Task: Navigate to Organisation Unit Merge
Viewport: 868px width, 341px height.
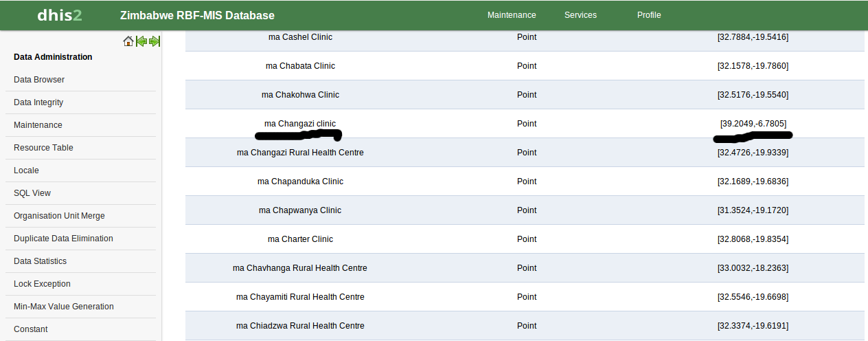Action: 59,216
